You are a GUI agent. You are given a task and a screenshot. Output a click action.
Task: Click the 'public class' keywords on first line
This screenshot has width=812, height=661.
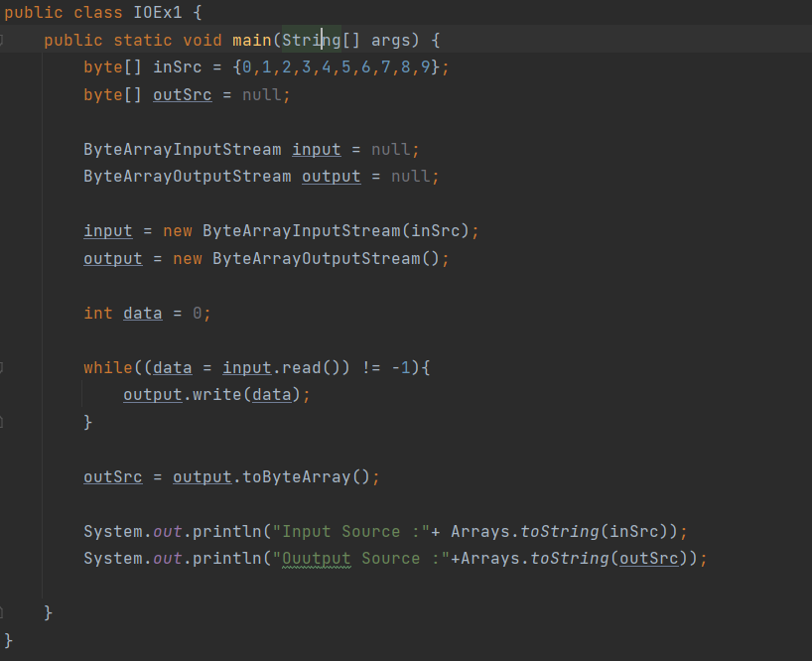(64, 13)
